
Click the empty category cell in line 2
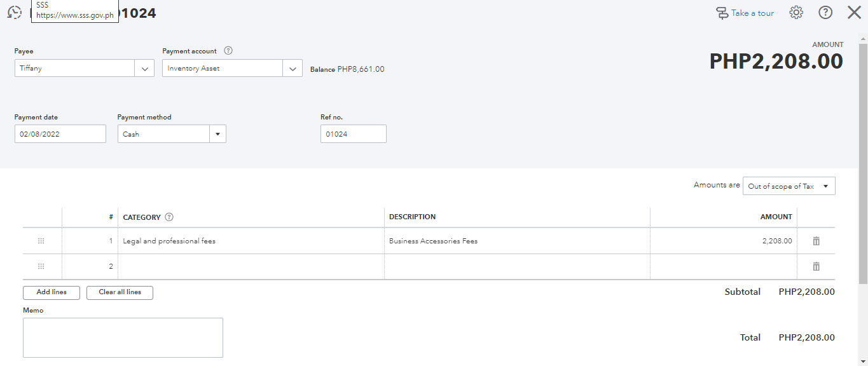[251, 266]
